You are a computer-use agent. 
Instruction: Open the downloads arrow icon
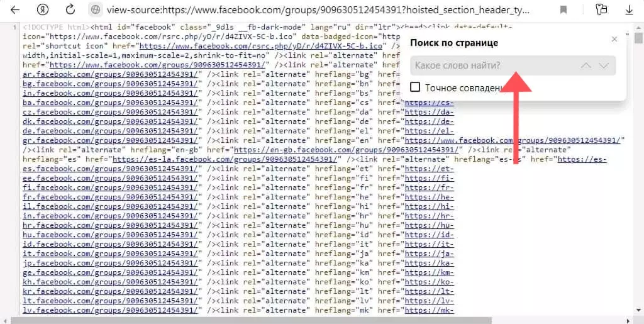pyautogui.click(x=629, y=10)
